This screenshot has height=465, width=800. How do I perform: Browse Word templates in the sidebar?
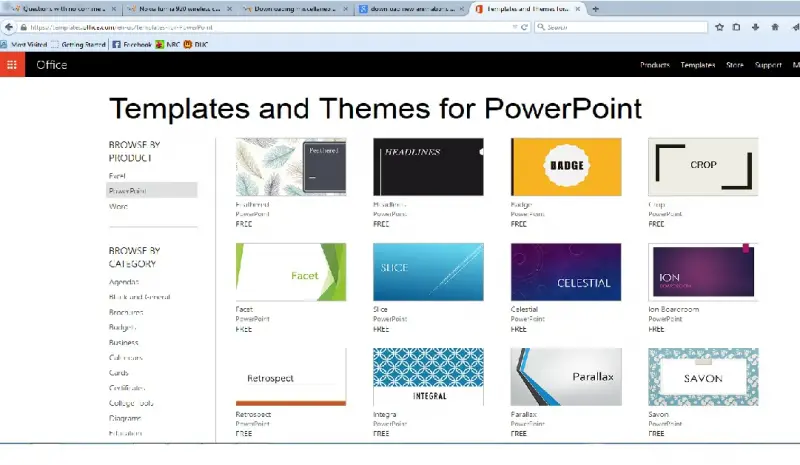(x=118, y=206)
